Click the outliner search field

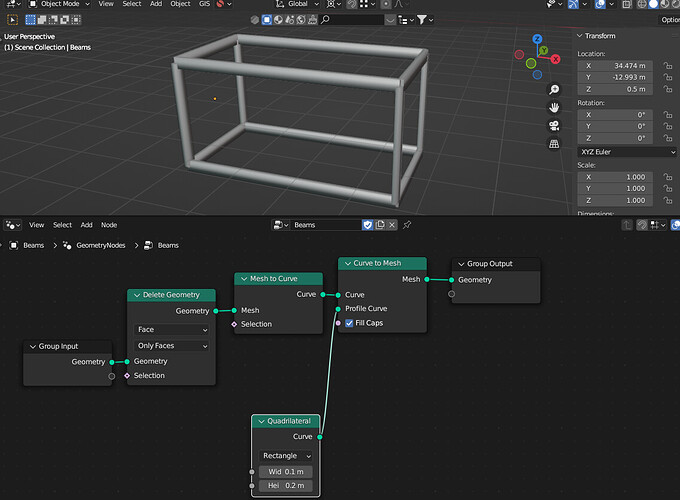coord(352,20)
